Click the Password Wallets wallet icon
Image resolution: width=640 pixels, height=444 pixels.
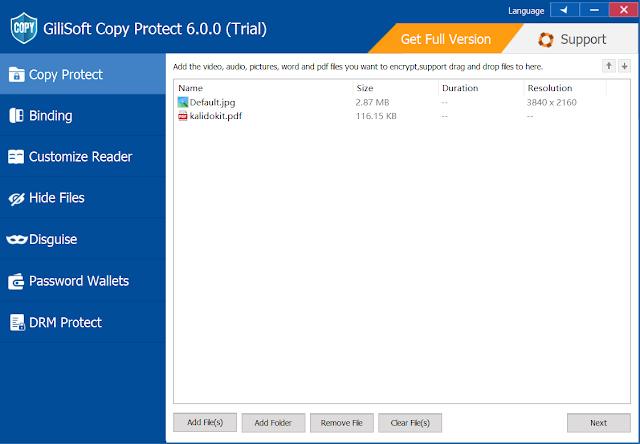(16, 281)
